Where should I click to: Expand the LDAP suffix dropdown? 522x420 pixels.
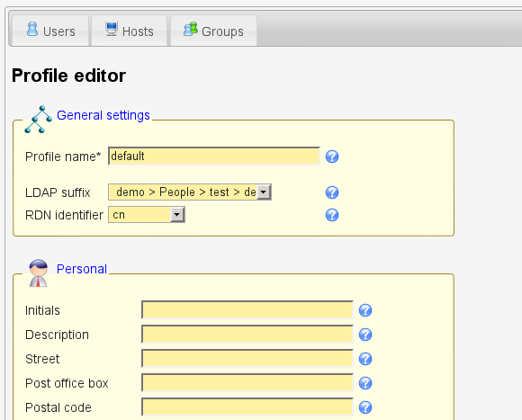[x=190, y=192]
